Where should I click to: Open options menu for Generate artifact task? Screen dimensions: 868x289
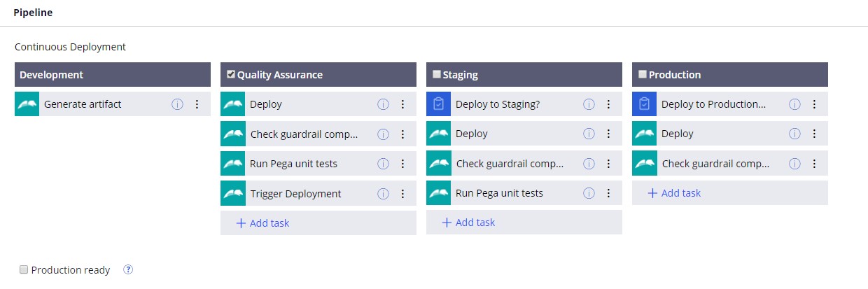tap(197, 104)
